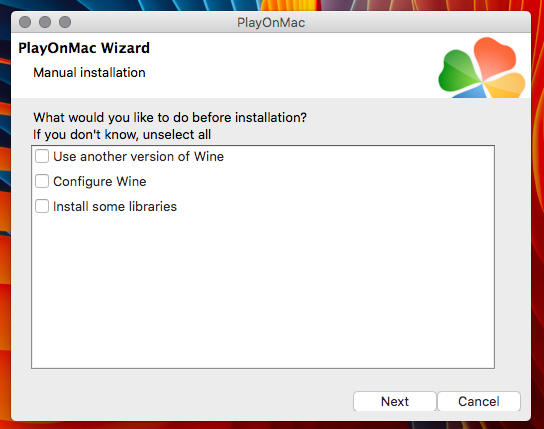This screenshot has height=429, width=544.
Task: Click the Next button
Action: pyautogui.click(x=395, y=401)
